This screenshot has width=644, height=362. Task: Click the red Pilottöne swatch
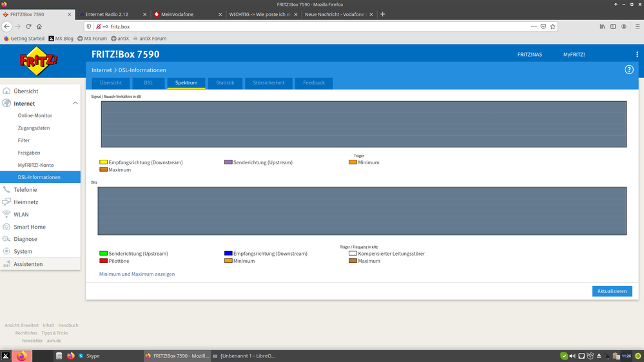click(x=104, y=261)
